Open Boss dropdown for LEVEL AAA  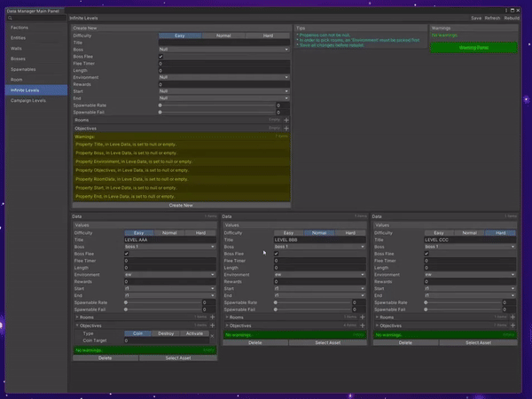170,246
